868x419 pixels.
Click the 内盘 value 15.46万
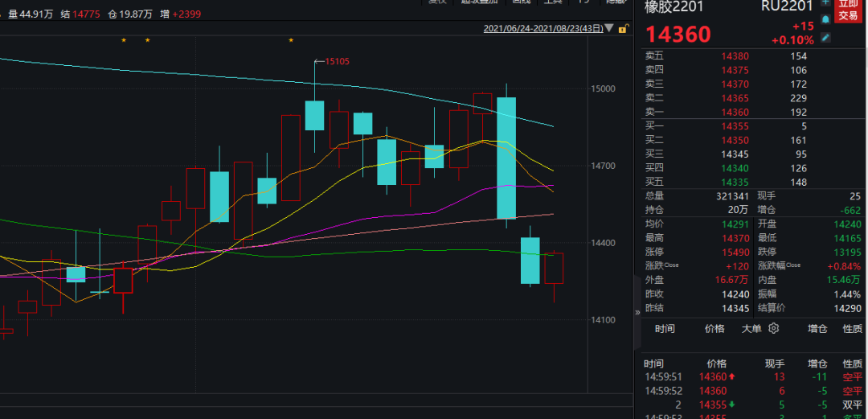(844, 281)
